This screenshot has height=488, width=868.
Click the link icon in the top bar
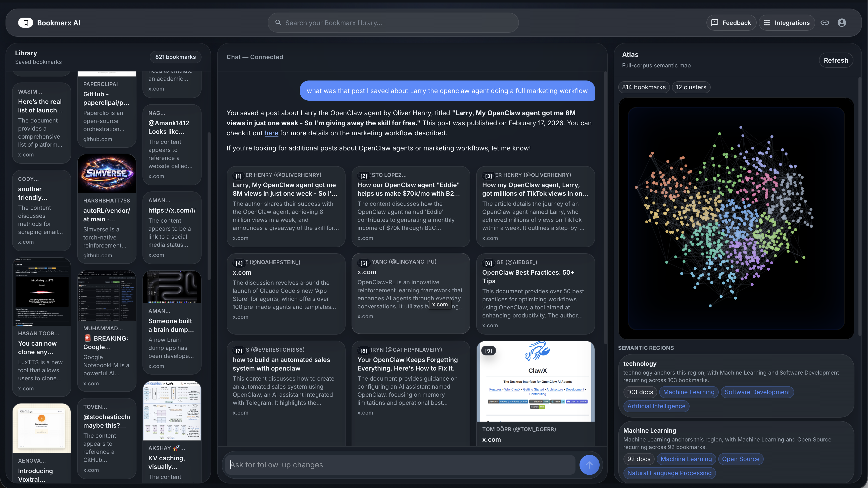point(825,23)
